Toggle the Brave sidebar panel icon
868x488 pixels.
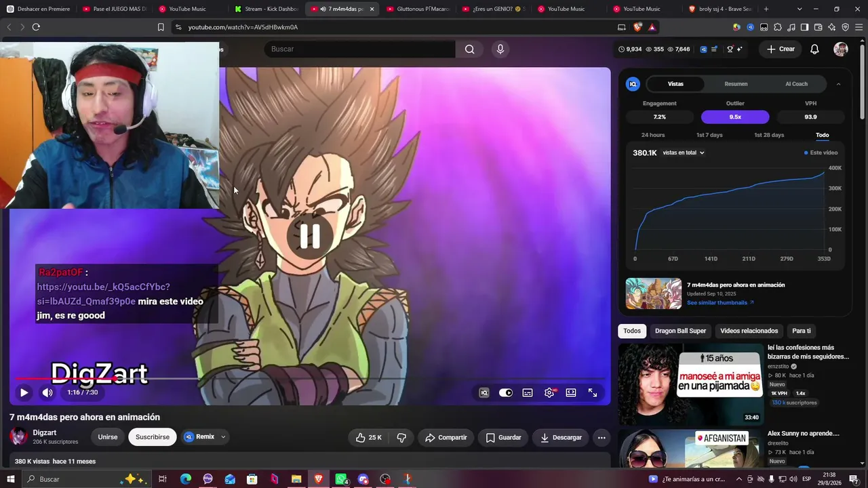(805, 27)
